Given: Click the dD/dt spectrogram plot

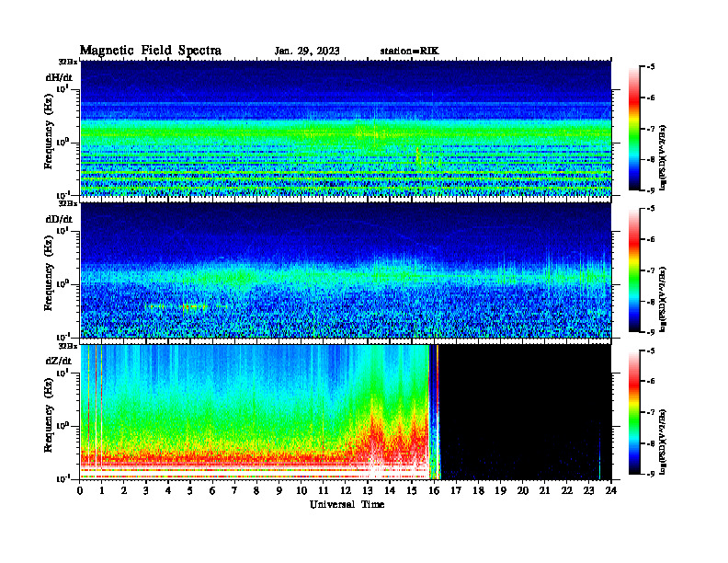Looking at the screenshot, I should point(346,270).
